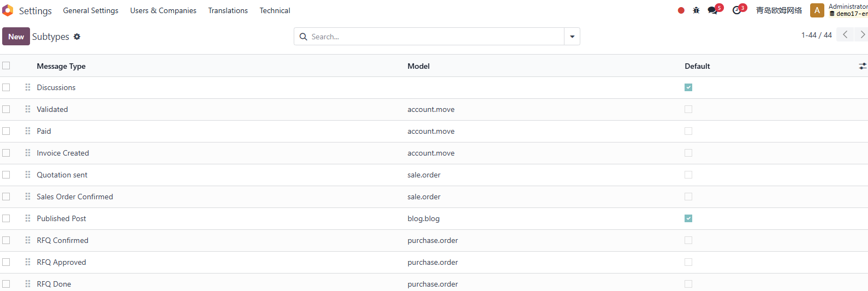Grab Sales Order Confirmed drag handle

(28, 197)
